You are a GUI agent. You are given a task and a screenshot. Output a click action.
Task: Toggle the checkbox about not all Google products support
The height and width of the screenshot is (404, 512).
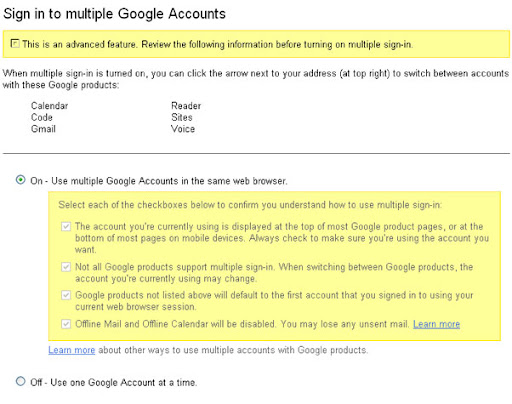tap(66, 267)
